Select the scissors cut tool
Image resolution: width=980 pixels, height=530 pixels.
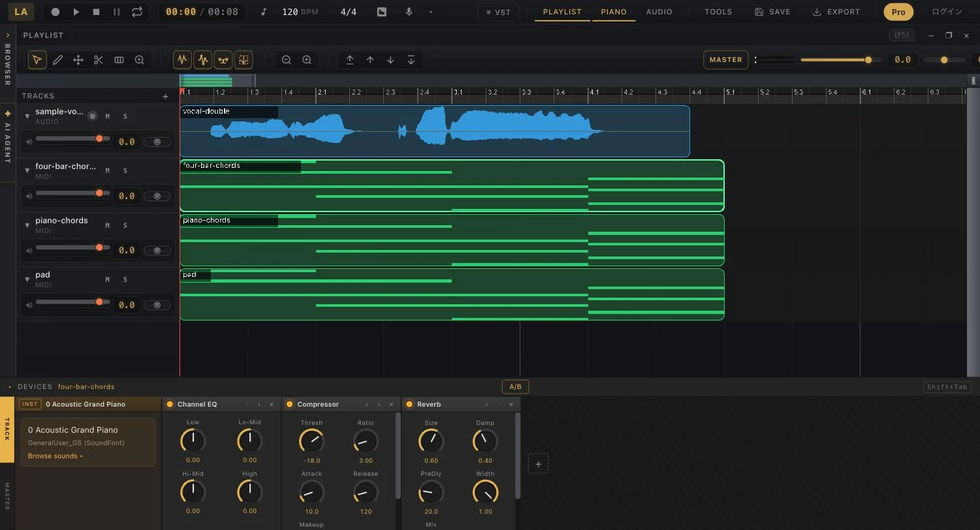[99, 60]
